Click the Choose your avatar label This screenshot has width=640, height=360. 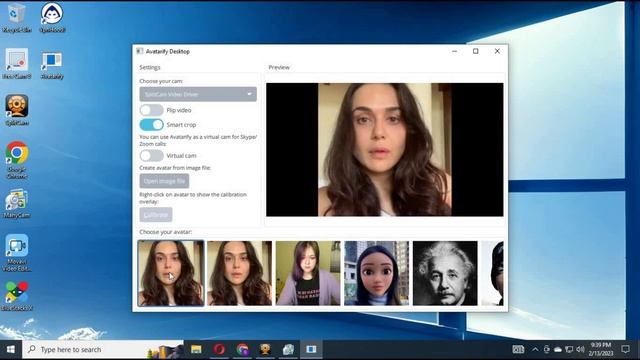(165, 232)
